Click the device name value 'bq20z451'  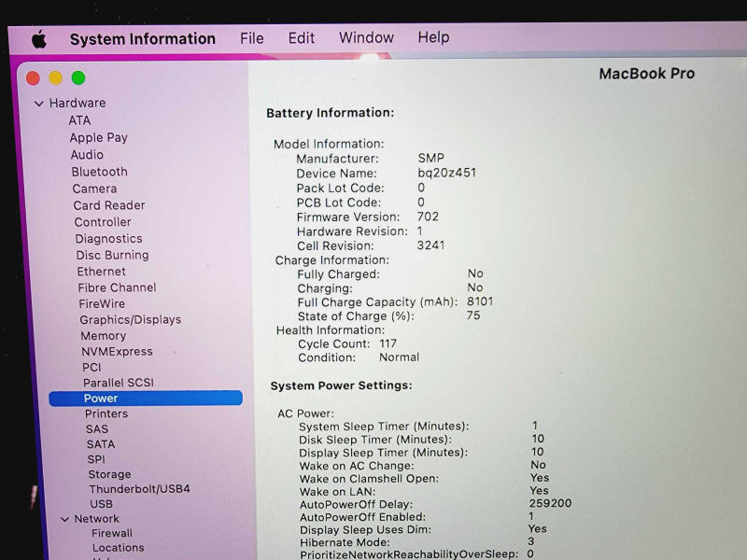coord(447,173)
